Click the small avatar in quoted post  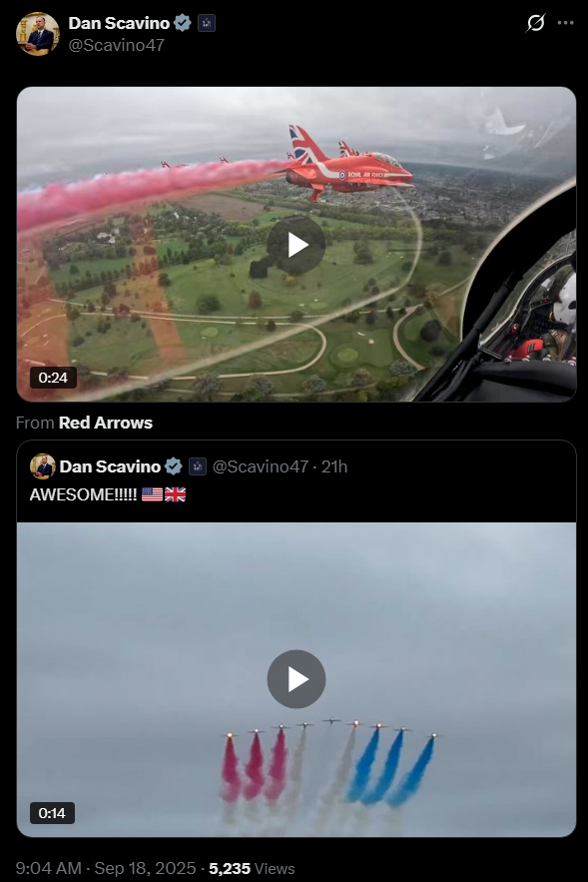click(x=43, y=466)
